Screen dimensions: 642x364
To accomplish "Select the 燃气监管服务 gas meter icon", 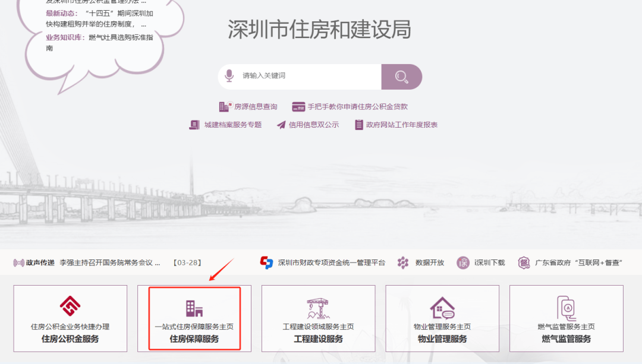I will (566, 308).
